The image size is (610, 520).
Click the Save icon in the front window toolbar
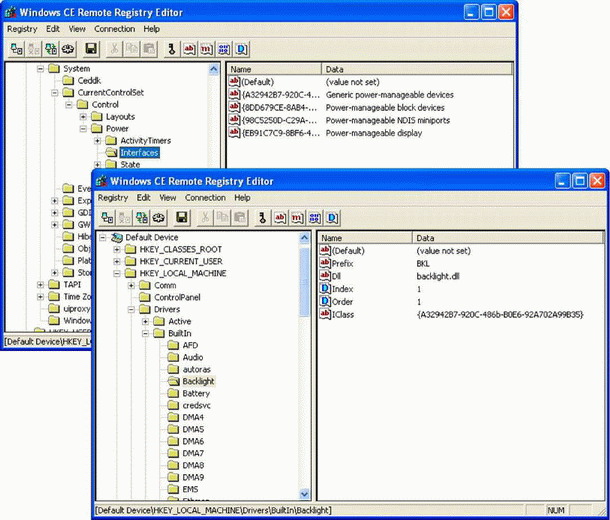(x=182, y=217)
